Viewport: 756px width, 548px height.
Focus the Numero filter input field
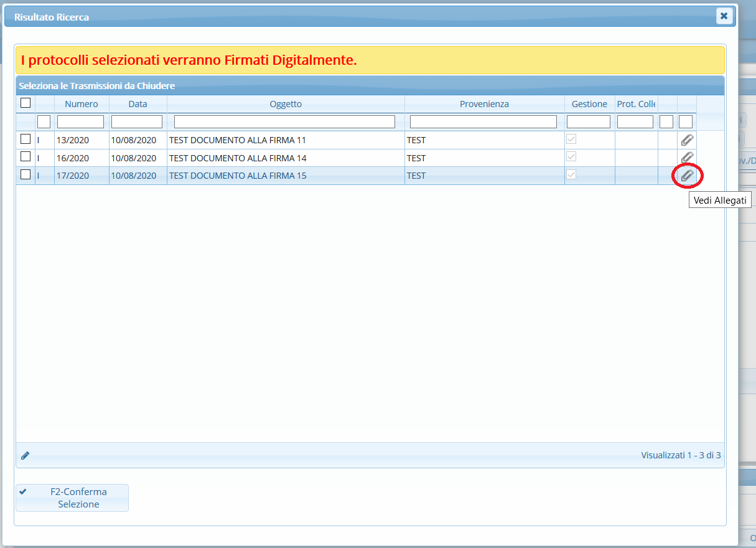(x=80, y=121)
